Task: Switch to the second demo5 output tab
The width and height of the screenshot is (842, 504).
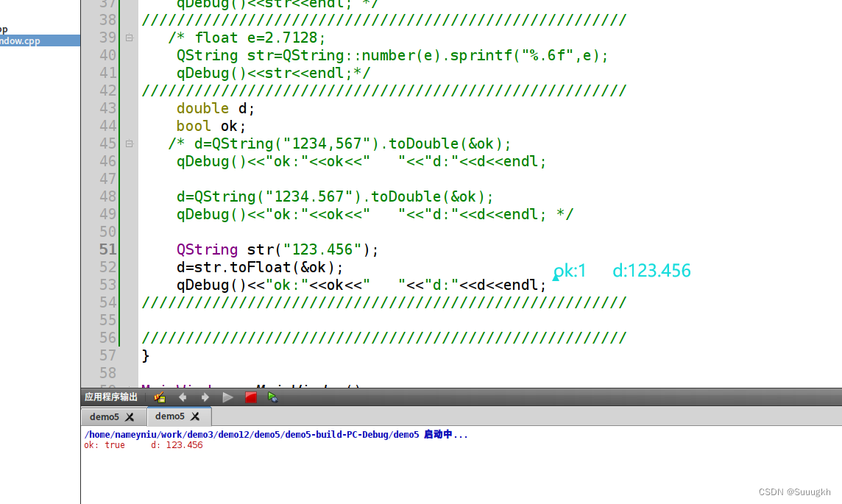Action: pyautogui.click(x=170, y=416)
